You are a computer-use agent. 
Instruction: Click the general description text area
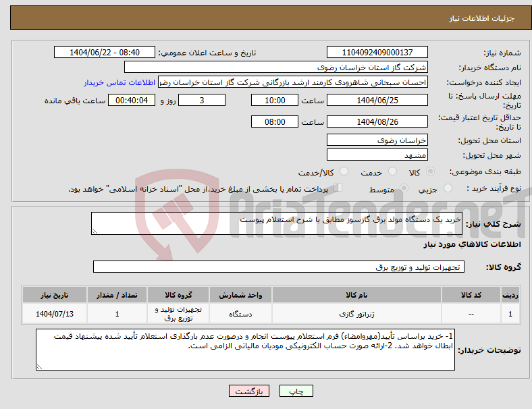coord(277,223)
